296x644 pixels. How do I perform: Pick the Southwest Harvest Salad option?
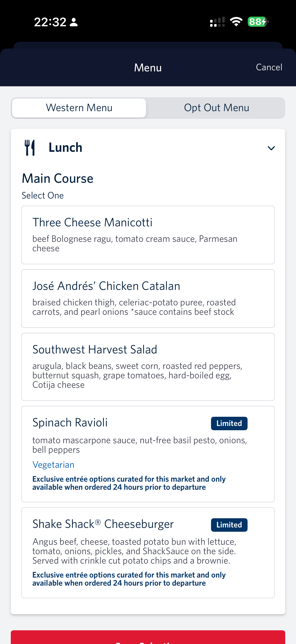[148, 366]
